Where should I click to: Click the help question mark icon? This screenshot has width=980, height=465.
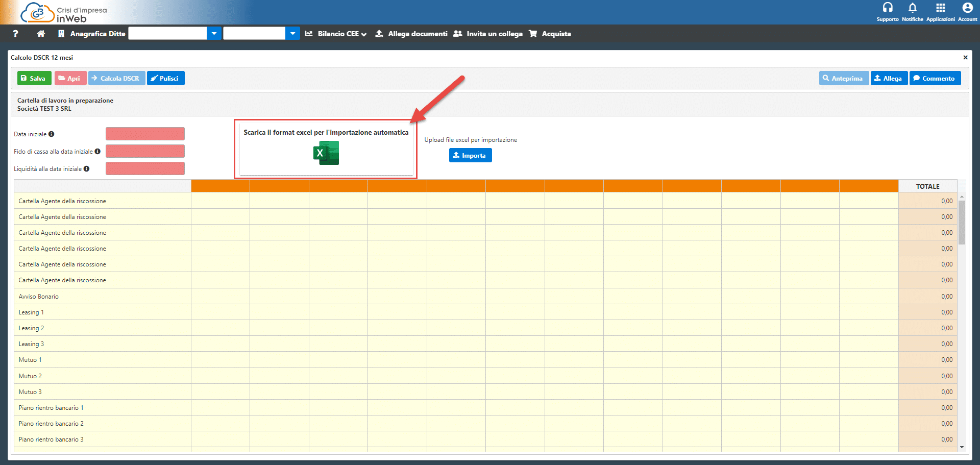pos(16,34)
